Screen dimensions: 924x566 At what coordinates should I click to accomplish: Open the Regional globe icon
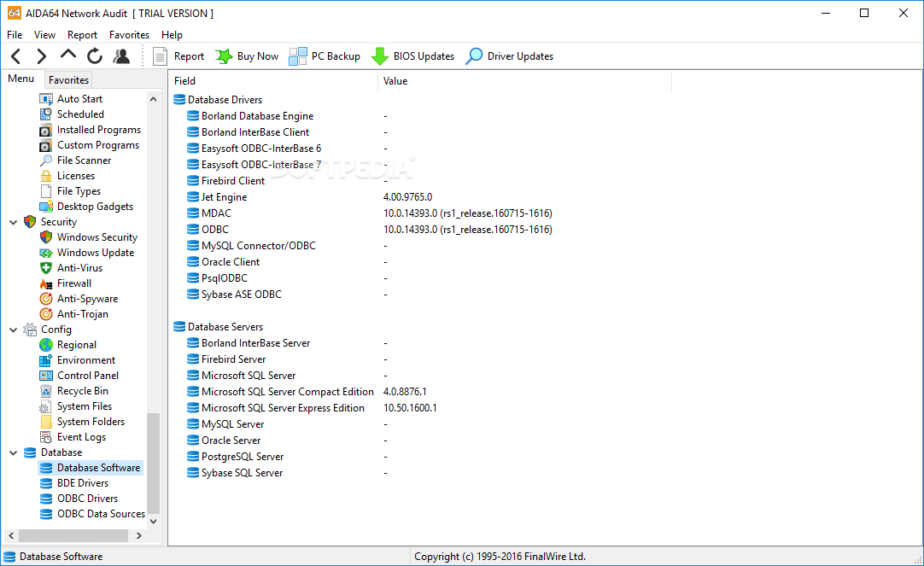pos(45,345)
